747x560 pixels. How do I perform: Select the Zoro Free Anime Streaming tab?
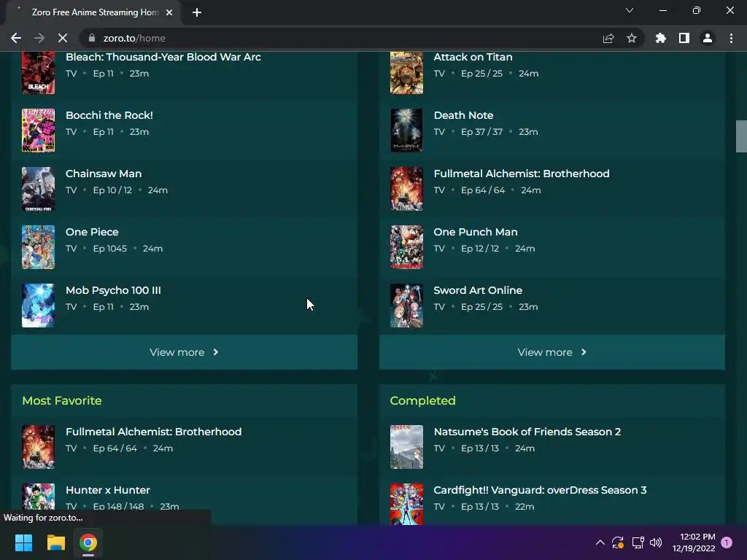[x=93, y=12]
